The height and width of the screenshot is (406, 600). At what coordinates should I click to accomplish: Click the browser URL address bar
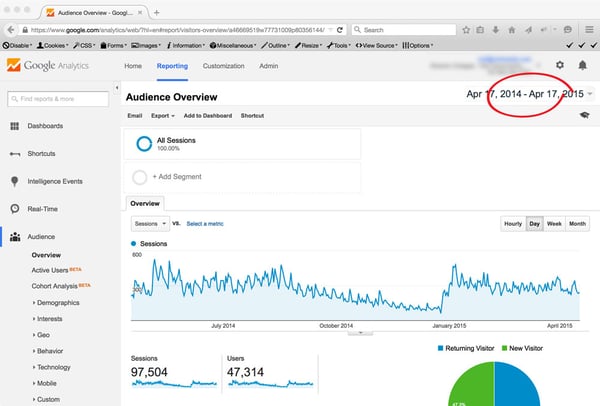(x=178, y=30)
